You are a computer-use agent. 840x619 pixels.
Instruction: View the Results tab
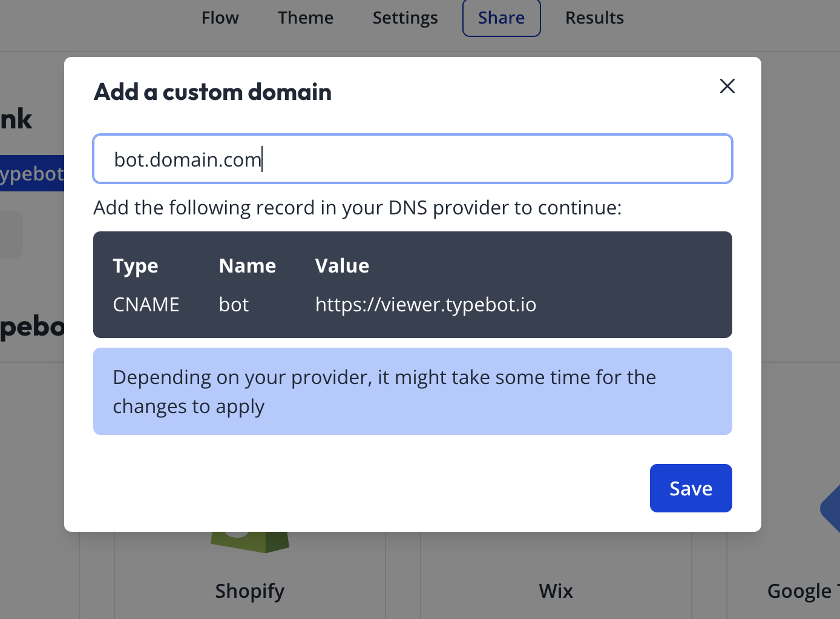click(x=594, y=18)
